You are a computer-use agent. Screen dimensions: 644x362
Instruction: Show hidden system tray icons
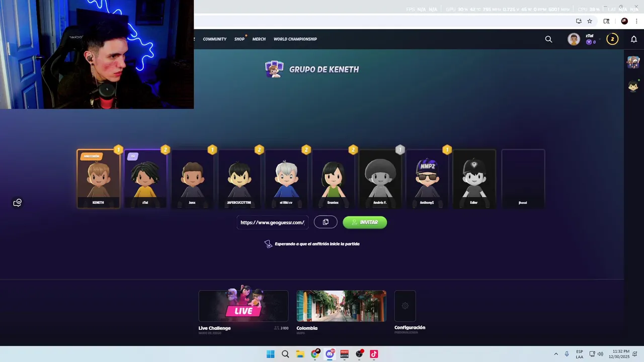click(x=556, y=354)
